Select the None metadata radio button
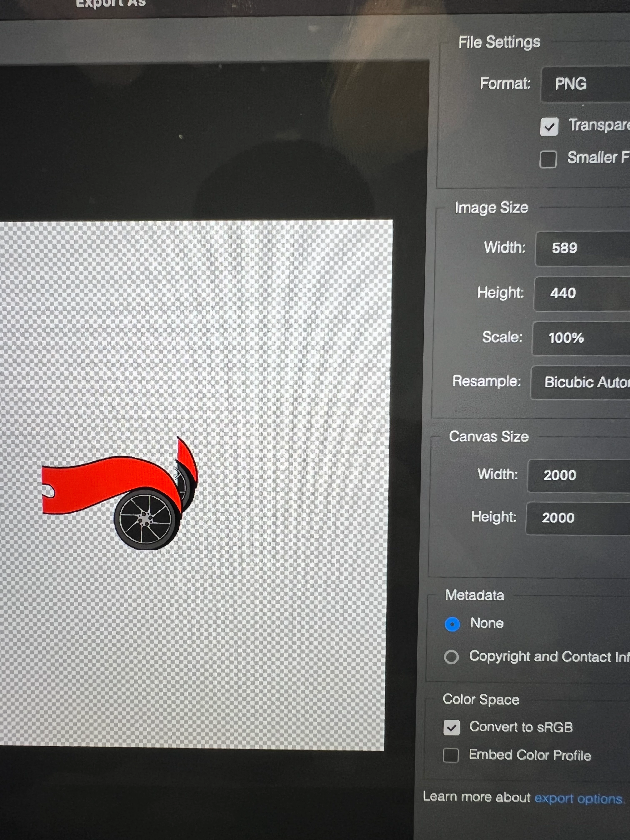630x840 pixels. pyautogui.click(x=452, y=624)
